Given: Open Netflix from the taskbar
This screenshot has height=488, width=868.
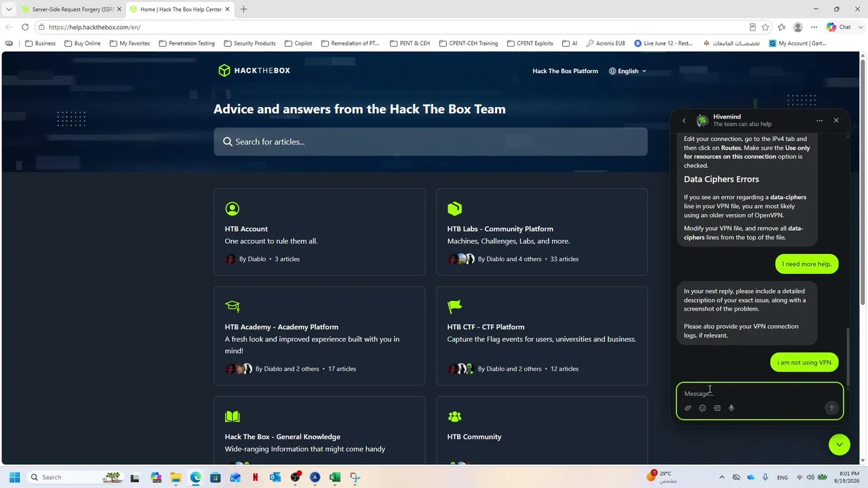Looking at the screenshot, I should (255, 477).
